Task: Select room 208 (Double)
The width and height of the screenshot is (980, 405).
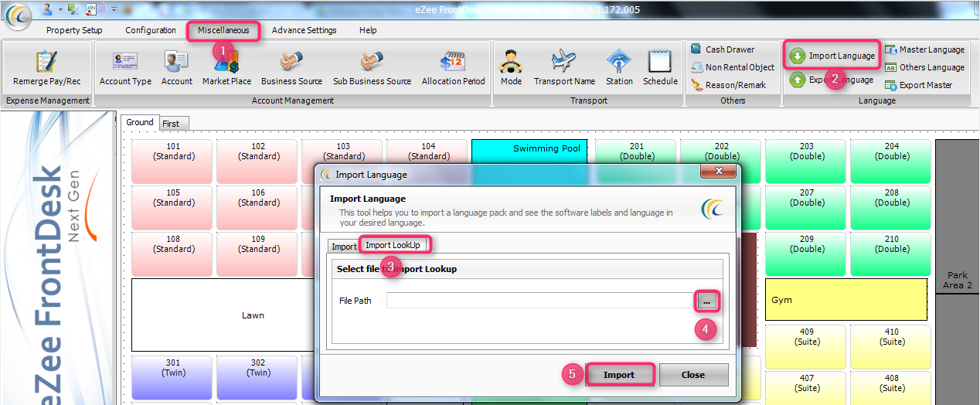Action: pyautogui.click(x=892, y=208)
